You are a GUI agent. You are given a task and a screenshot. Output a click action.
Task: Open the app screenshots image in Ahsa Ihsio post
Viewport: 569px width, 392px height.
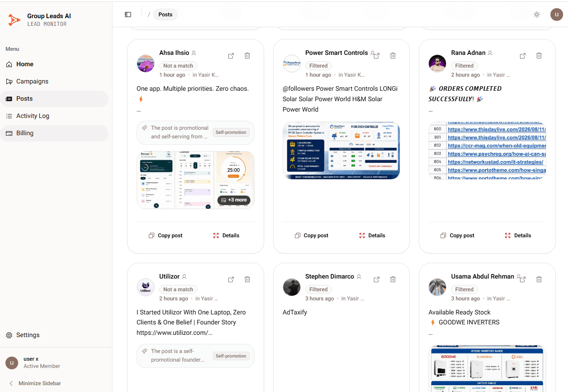pos(196,180)
